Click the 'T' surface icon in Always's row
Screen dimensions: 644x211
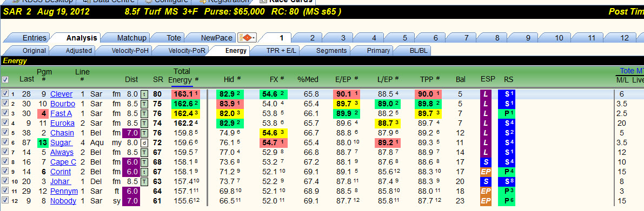(x=144, y=152)
